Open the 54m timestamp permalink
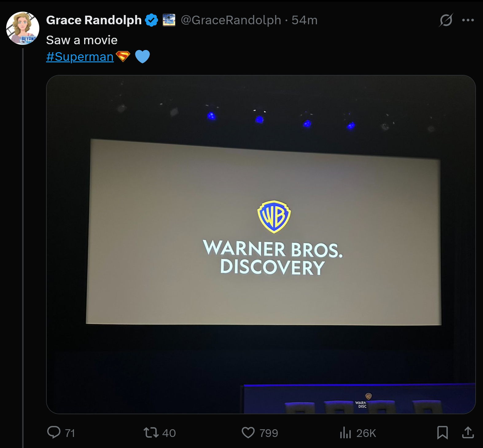 point(304,20)
